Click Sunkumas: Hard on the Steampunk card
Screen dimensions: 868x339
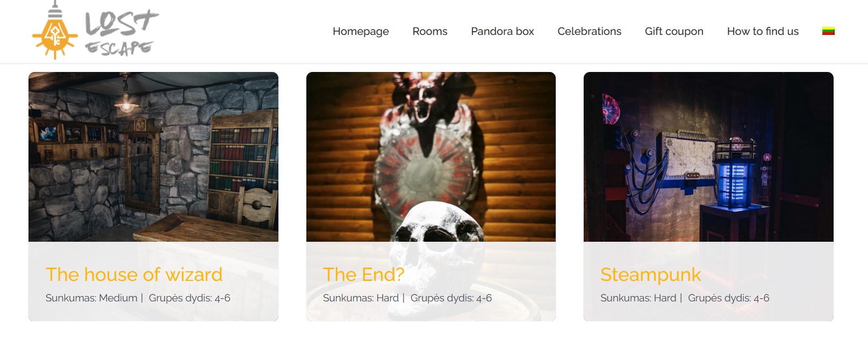638,298
